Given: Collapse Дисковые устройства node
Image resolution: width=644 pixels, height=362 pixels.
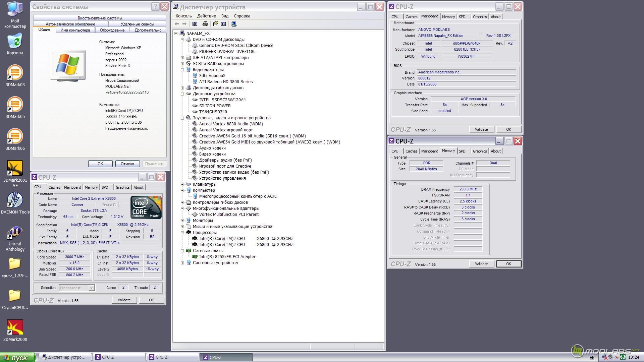Looking at the screenshot, I should point(182,94).
